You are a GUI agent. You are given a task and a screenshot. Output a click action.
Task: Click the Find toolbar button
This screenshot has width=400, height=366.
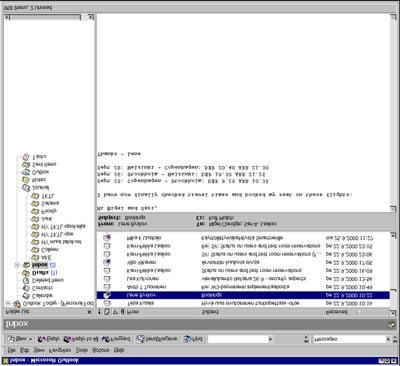coord(193,339)
